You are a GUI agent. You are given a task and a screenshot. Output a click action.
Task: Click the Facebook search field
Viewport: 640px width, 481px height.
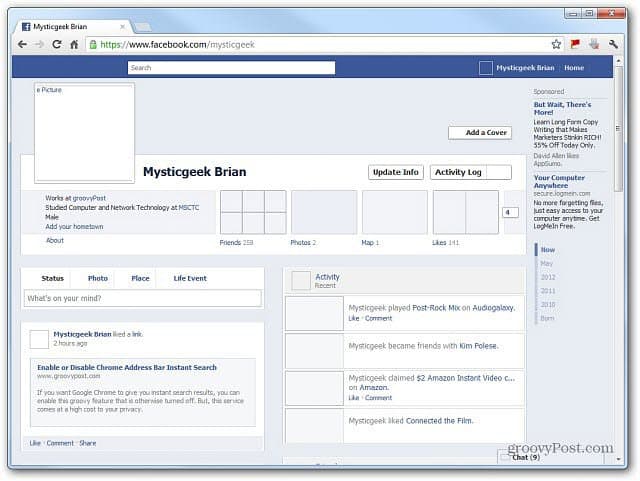[x=231, y=68]
